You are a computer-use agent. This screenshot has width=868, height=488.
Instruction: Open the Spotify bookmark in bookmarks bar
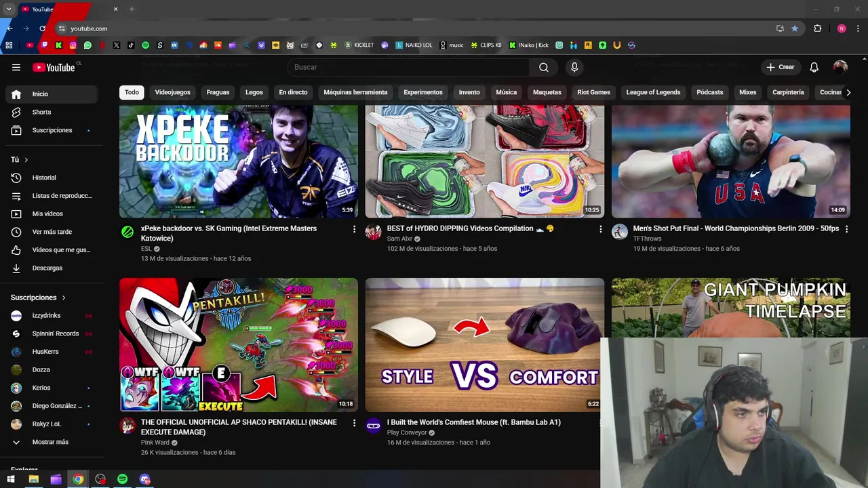(145, 45)
